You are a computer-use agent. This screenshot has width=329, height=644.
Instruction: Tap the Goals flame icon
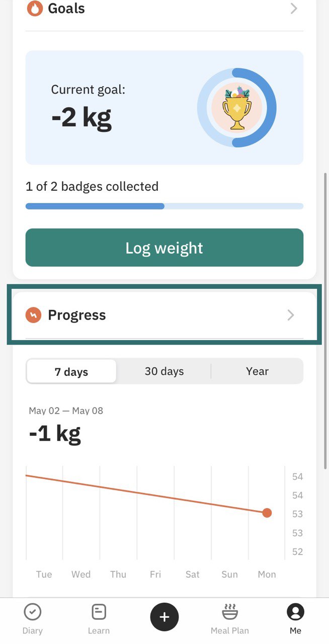click(x=35, y=9)
